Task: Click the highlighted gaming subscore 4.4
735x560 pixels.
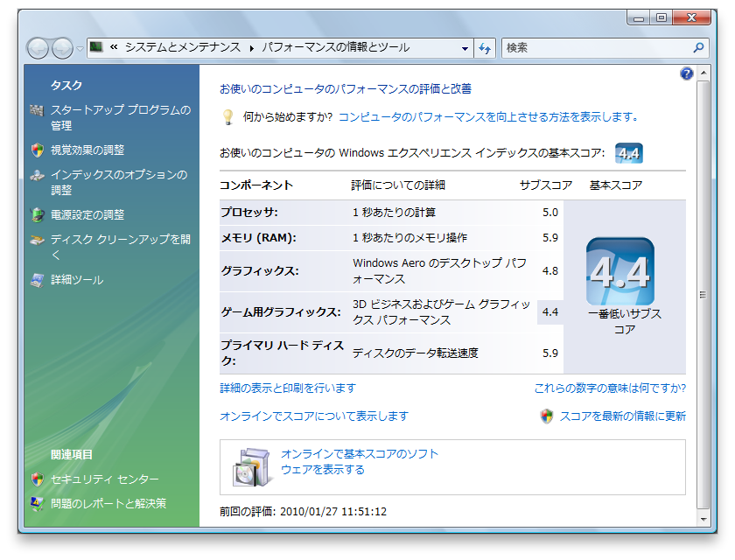Action: (x=549, y=312)
